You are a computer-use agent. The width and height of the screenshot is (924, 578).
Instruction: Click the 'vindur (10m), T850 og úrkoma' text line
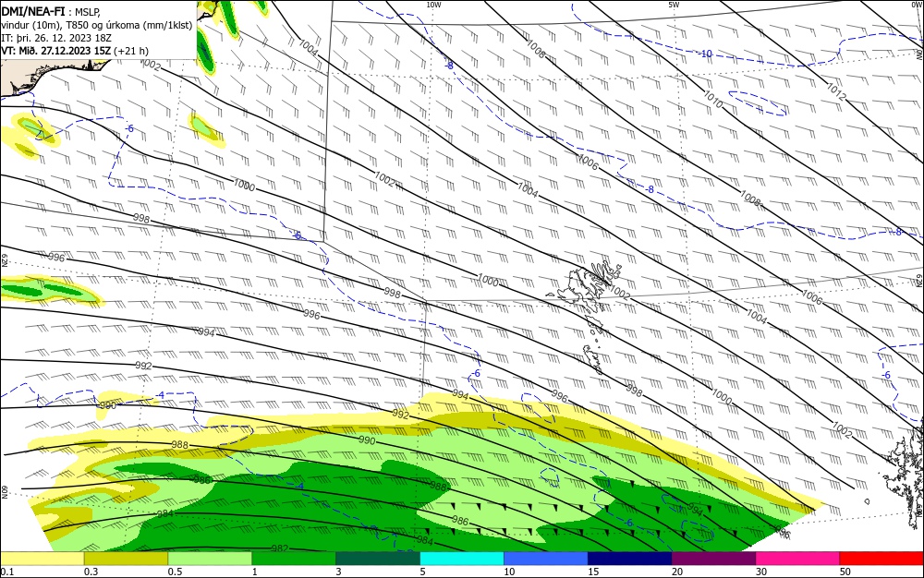(x=97, y=25)
